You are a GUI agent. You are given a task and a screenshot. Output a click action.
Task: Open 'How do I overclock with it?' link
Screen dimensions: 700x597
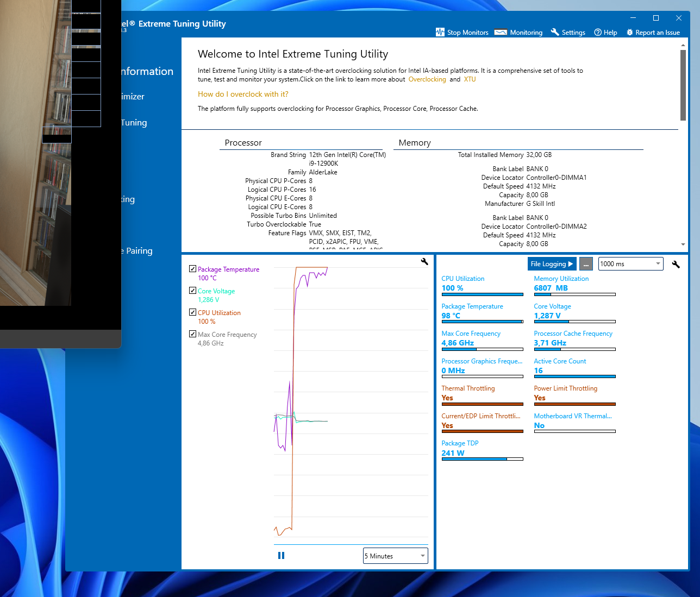(243, 94)
